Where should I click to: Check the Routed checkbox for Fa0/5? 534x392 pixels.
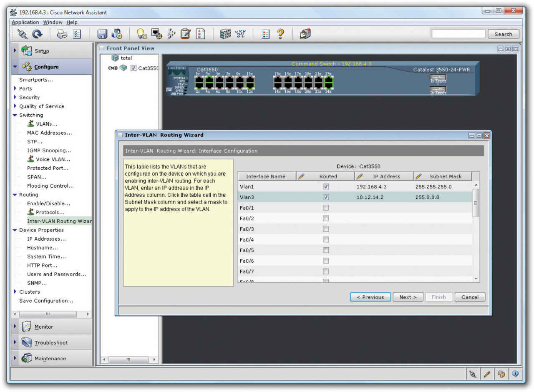326,250
